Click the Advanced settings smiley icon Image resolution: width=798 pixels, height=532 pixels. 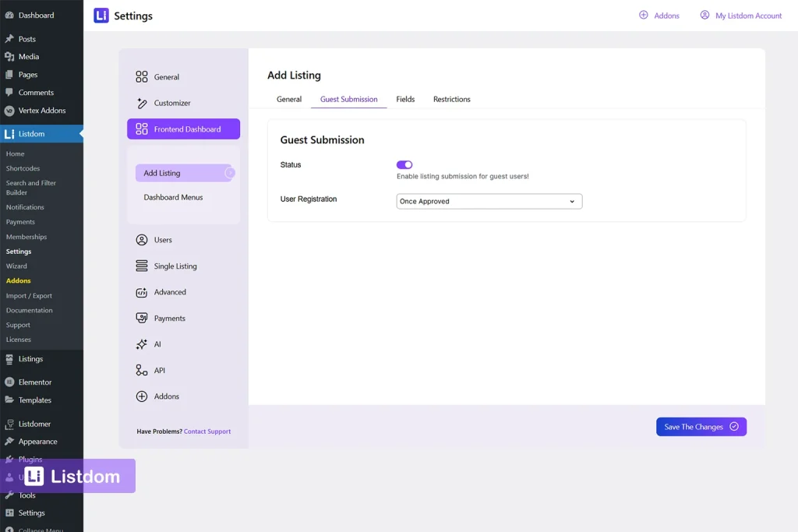[x=143, y=292]
